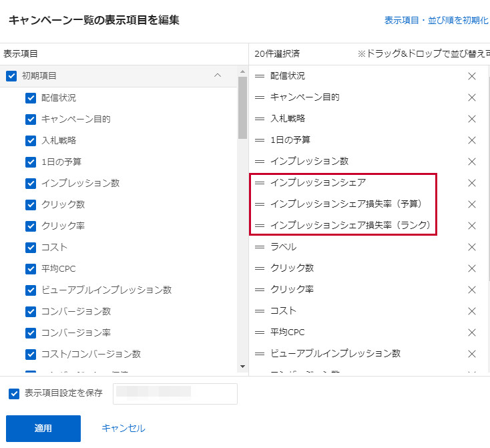Toggle the インプレッション数 checkbox
The height and width of the screenshot is (448, 490).
coord(31,184)
